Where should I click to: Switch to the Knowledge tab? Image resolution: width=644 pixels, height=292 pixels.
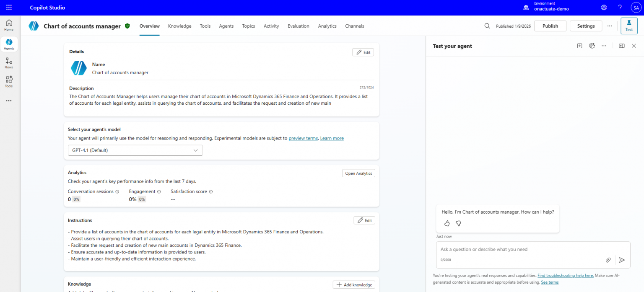179,26
